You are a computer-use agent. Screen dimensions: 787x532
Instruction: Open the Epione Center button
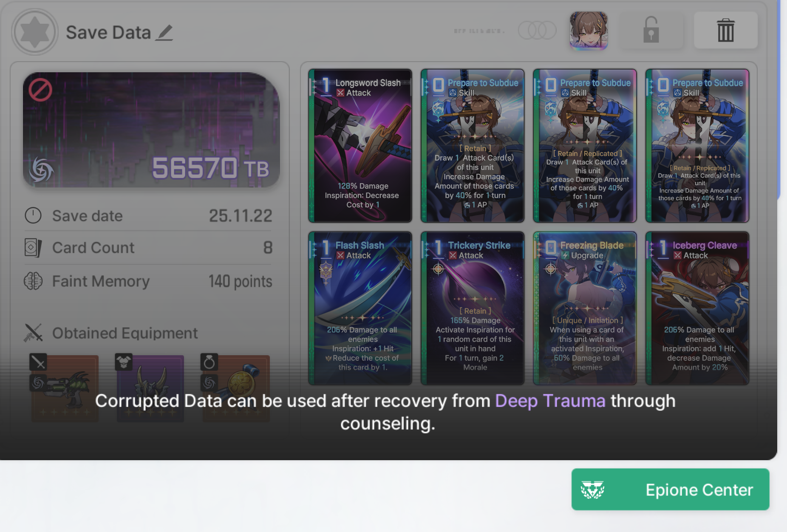(x=670, y=490)
